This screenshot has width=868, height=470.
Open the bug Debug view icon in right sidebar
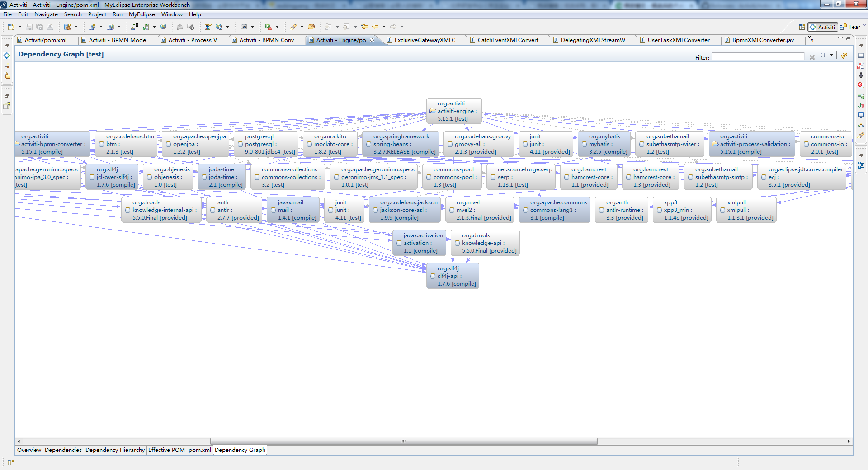(861, 75)
